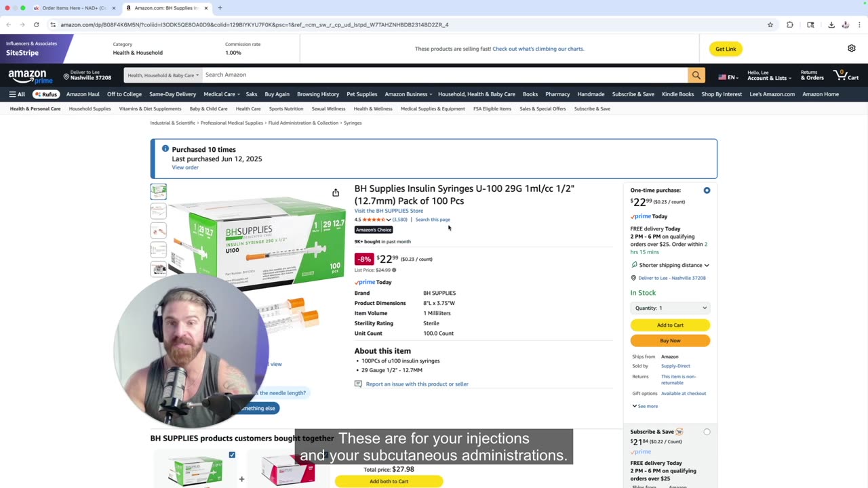Open Returns & Orders

tap(812, 75)
